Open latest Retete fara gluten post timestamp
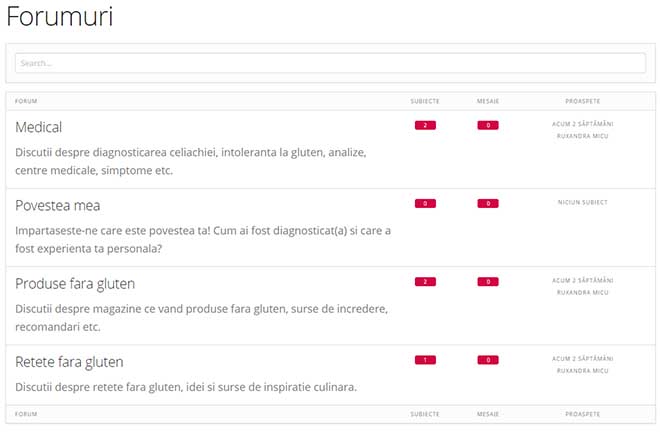Viewport: 660px width, 444px height. tap(582, 358)
